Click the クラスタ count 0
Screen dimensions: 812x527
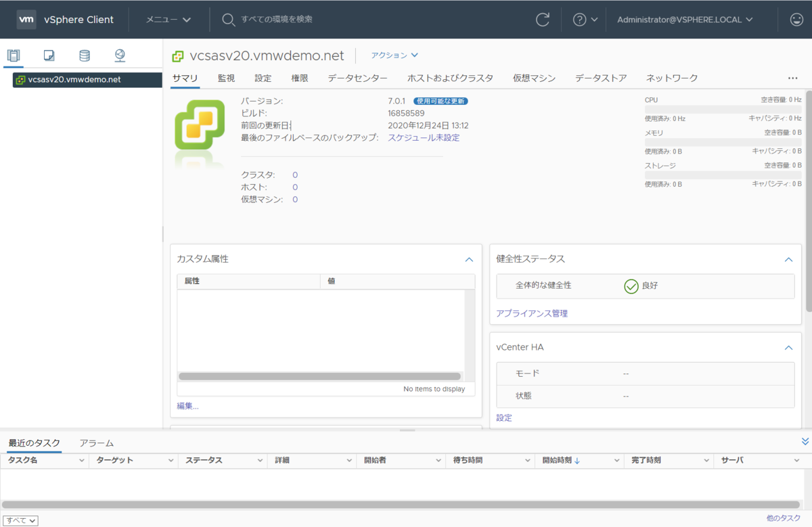coord(295,175)
